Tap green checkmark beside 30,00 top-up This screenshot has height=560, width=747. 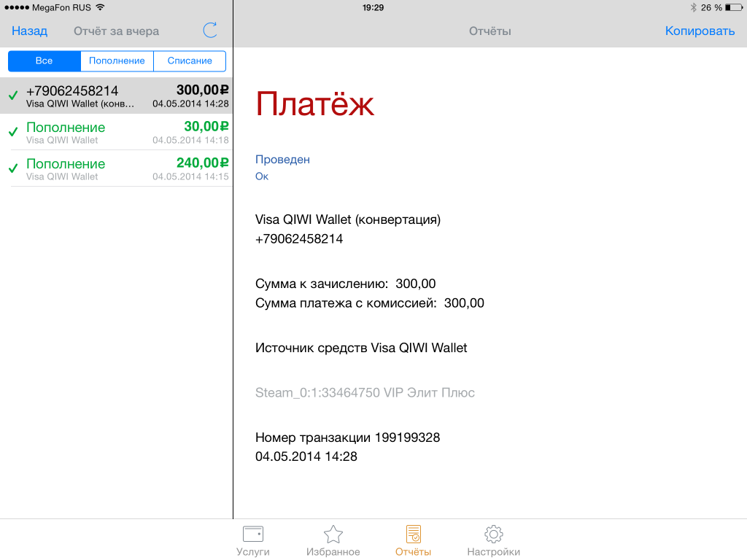pos(13,132)
